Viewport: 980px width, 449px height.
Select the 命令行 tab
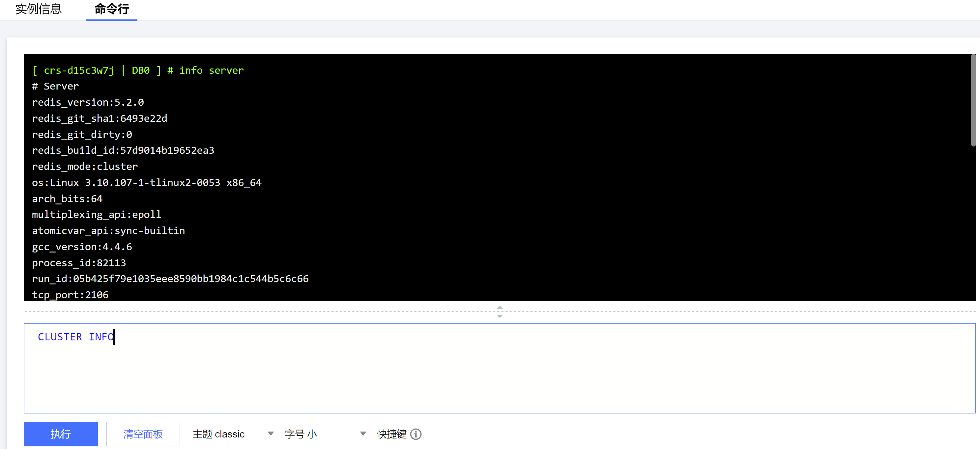point(111,9)
